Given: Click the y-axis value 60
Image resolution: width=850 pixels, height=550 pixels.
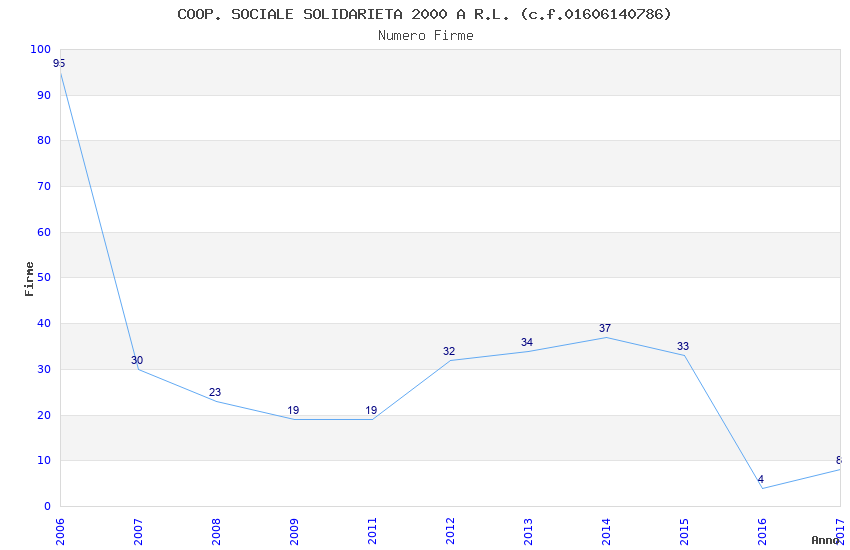Looking at the screenshot, I should 44,232.
